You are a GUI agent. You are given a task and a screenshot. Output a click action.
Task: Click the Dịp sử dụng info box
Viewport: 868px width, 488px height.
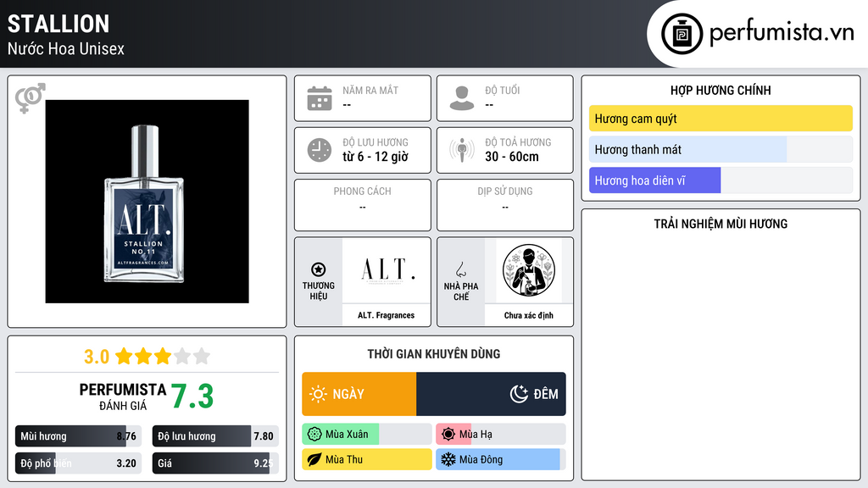click(505, 205)
